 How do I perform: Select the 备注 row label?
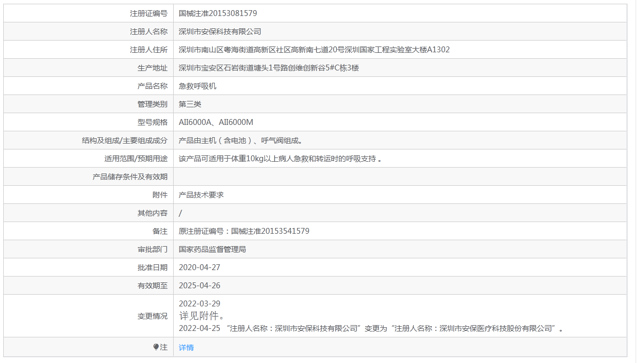point(160,231)
